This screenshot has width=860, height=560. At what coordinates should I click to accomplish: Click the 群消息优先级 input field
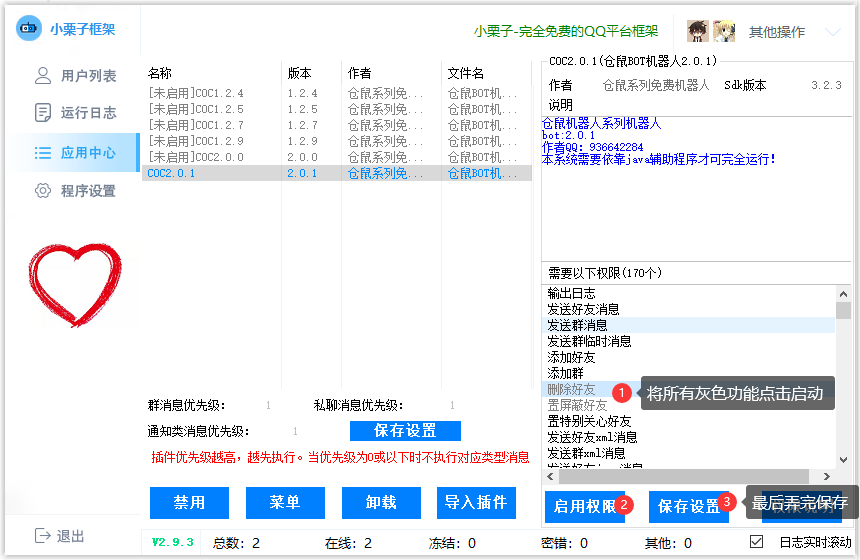[268, 405]
